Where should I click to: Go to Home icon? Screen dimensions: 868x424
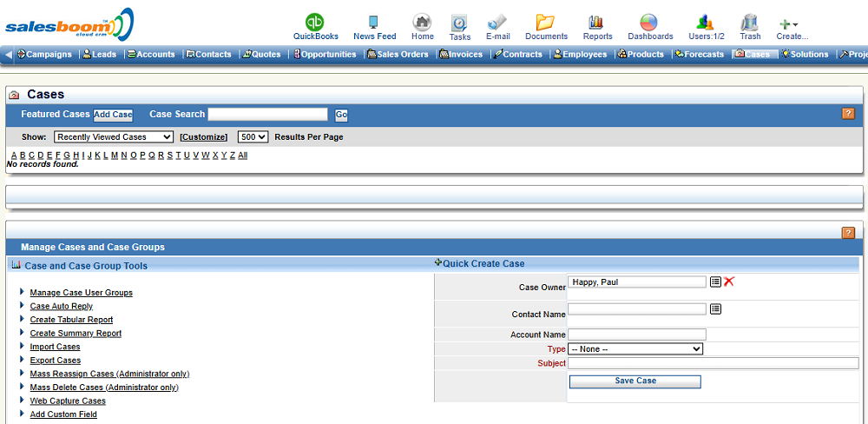click(x=422, y=23)
